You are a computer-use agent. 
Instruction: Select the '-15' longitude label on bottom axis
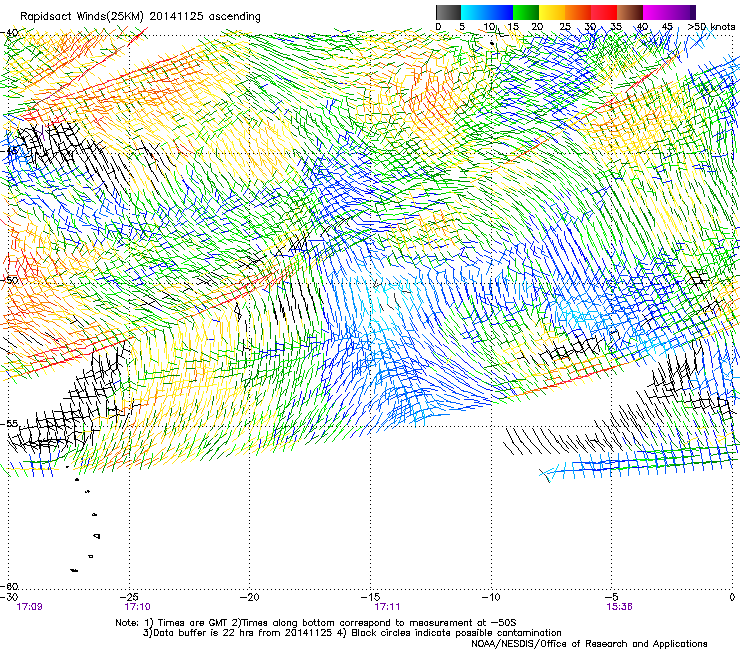point(370,597)
